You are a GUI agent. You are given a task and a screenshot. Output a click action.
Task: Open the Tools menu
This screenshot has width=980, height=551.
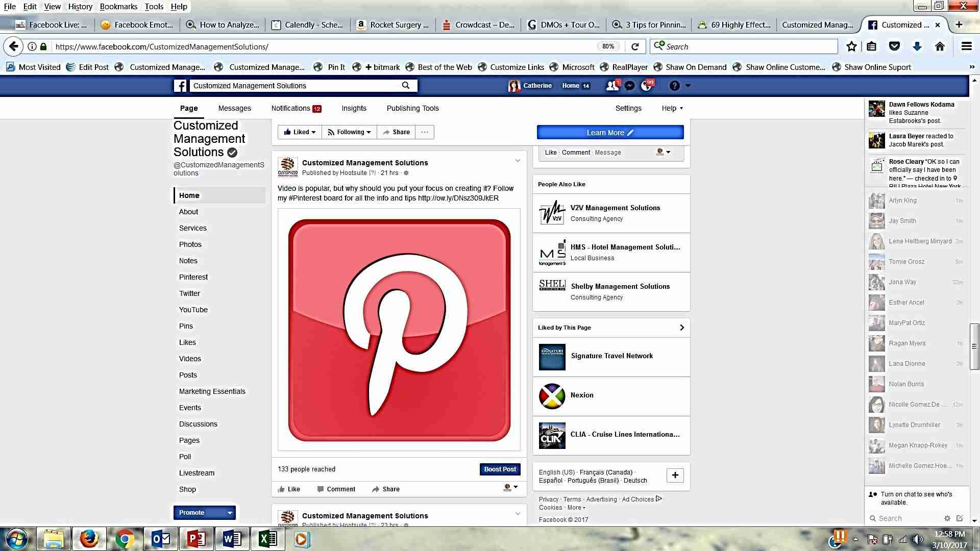(154, 7)
